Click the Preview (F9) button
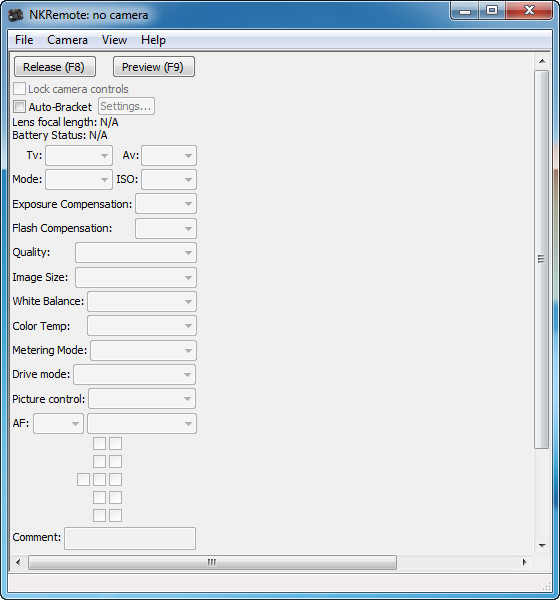 click(x=153, y=67)
